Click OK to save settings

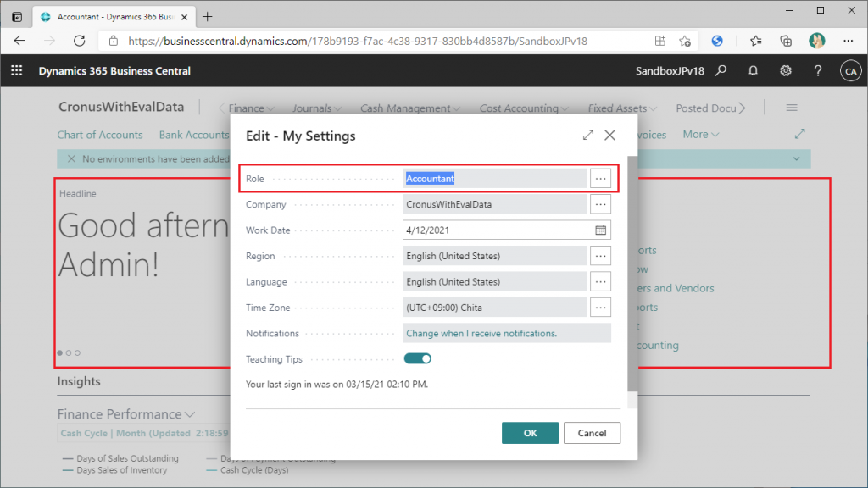tap(530, 433)
